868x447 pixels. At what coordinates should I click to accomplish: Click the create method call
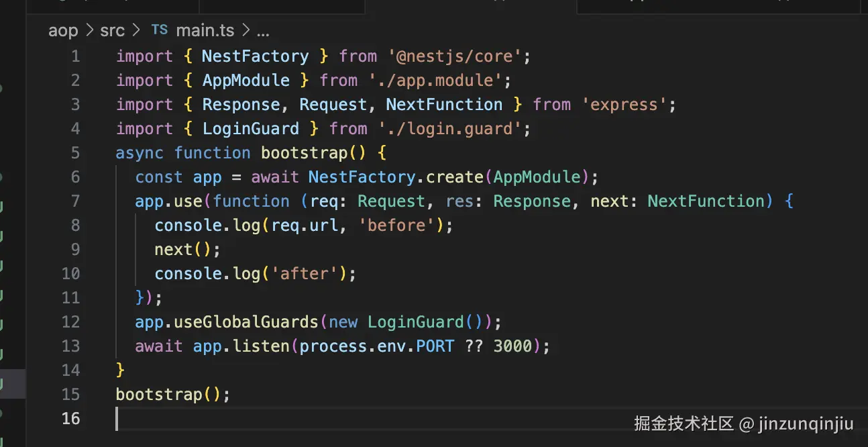(454, 177)
